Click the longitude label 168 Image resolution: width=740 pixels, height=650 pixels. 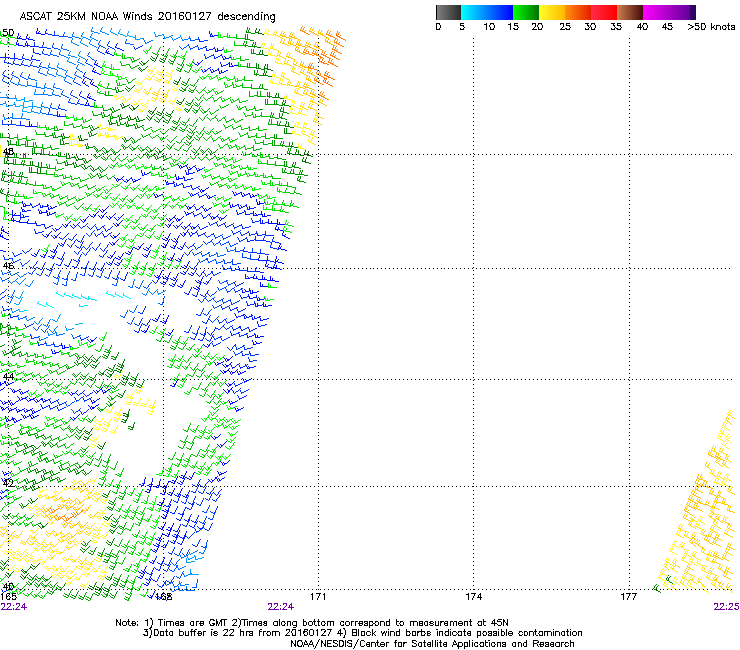163,597
